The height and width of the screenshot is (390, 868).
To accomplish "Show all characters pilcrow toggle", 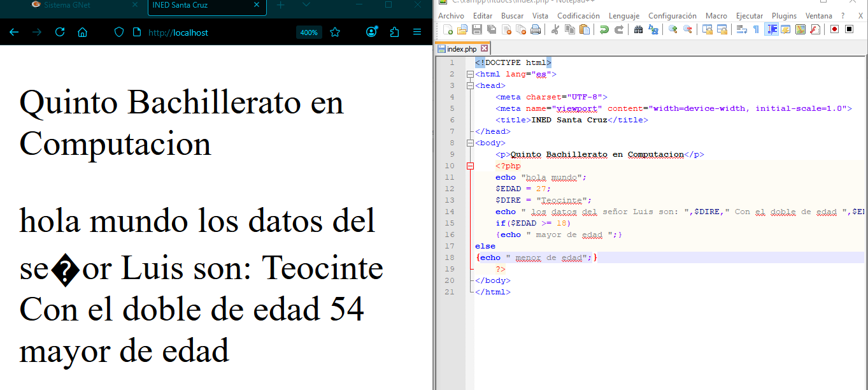I will [x=756, y=29].
